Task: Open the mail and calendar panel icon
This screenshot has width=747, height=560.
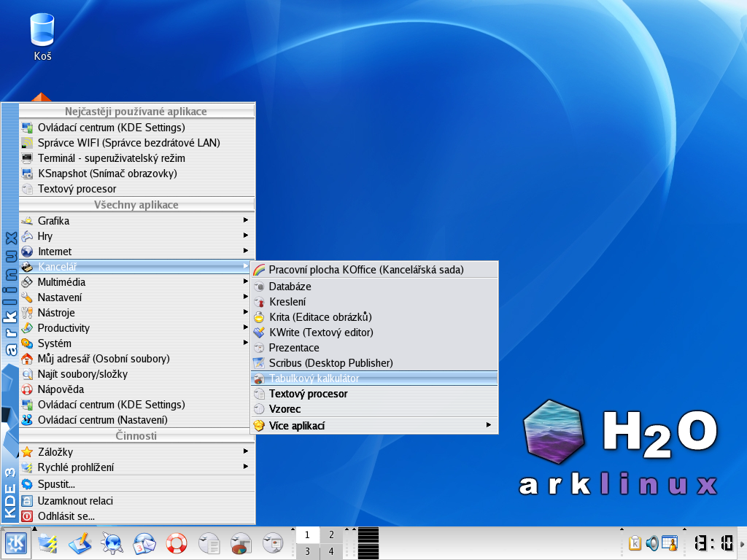Action: tap(144, 543)
